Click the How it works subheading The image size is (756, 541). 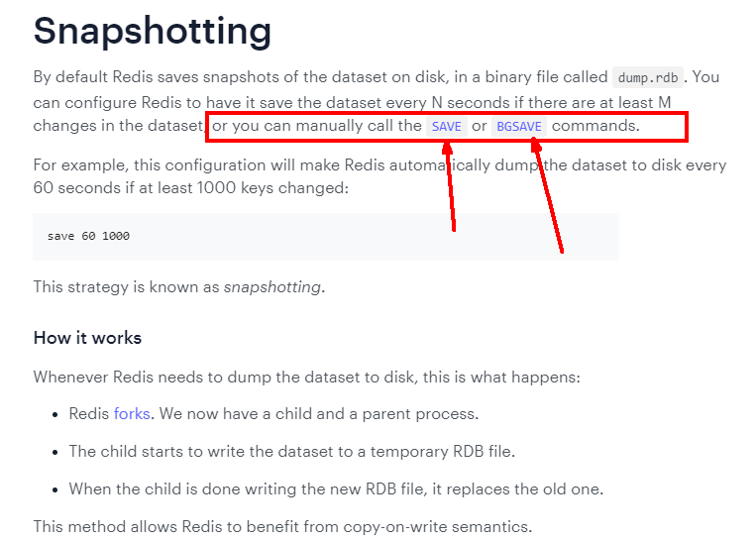87,338
